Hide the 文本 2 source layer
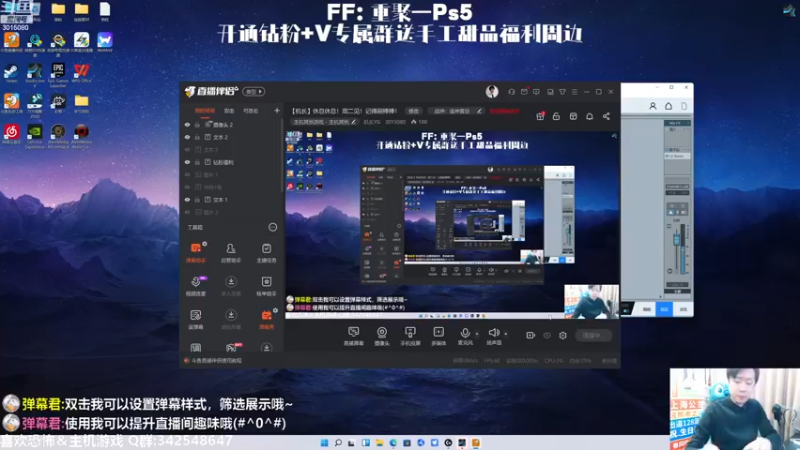 pos(187,137)
